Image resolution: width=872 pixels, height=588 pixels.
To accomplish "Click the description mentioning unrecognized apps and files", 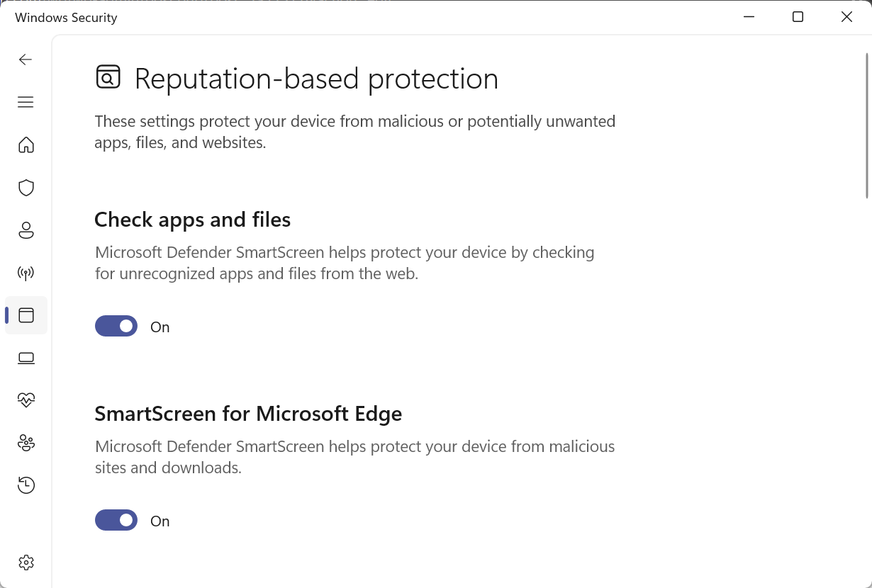I will point(345,263).
